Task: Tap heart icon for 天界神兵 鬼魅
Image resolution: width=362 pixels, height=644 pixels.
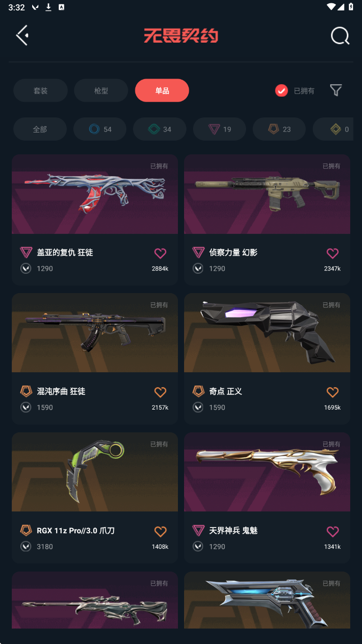Action: pyautogui.click(x=333, y=531)
